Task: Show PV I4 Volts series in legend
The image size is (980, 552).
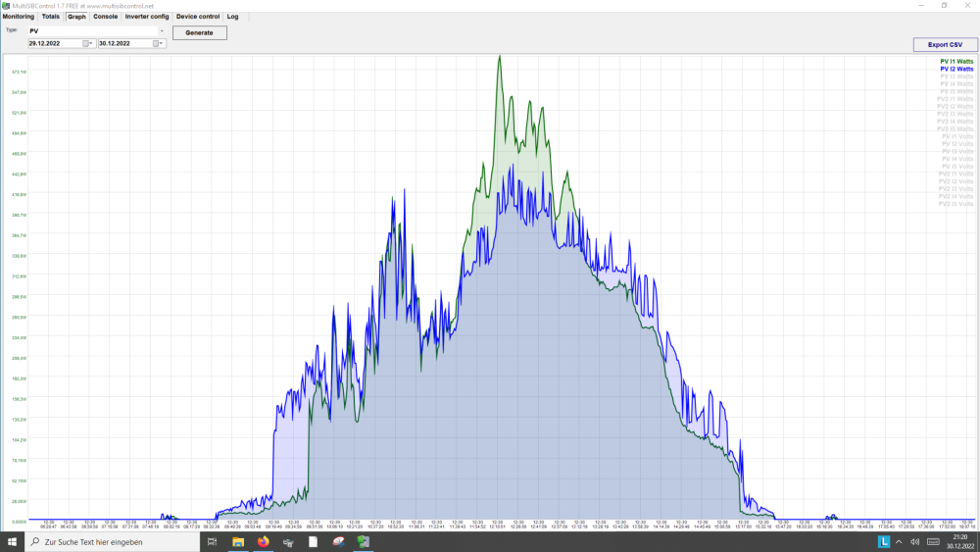Action: click(957, 159)
